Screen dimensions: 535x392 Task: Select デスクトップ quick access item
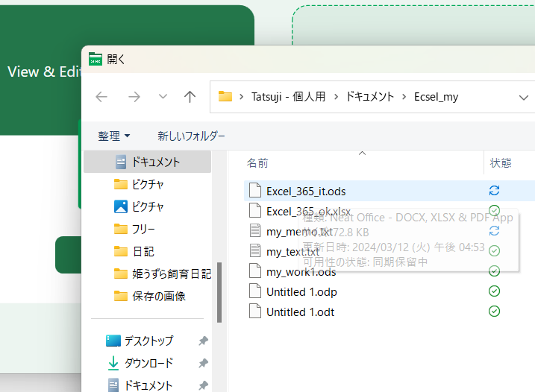tap(148, 341)
